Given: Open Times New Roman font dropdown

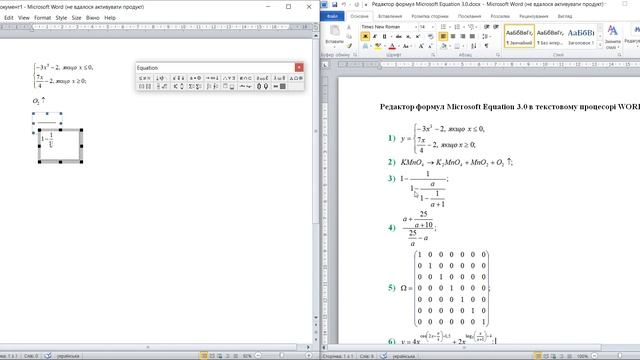Looking at the screenshot, I should click(x=416, y=27).
